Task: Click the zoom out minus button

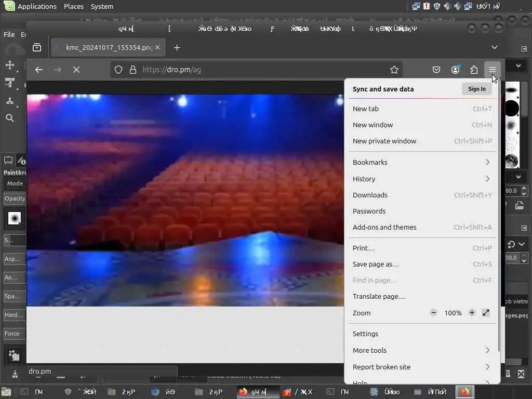Action: click(433, 313)
